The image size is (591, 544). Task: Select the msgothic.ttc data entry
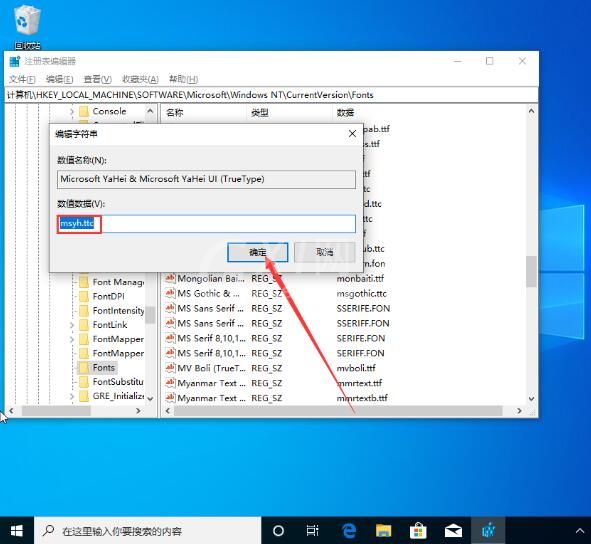pyautogui.click(x=362, y=294)
